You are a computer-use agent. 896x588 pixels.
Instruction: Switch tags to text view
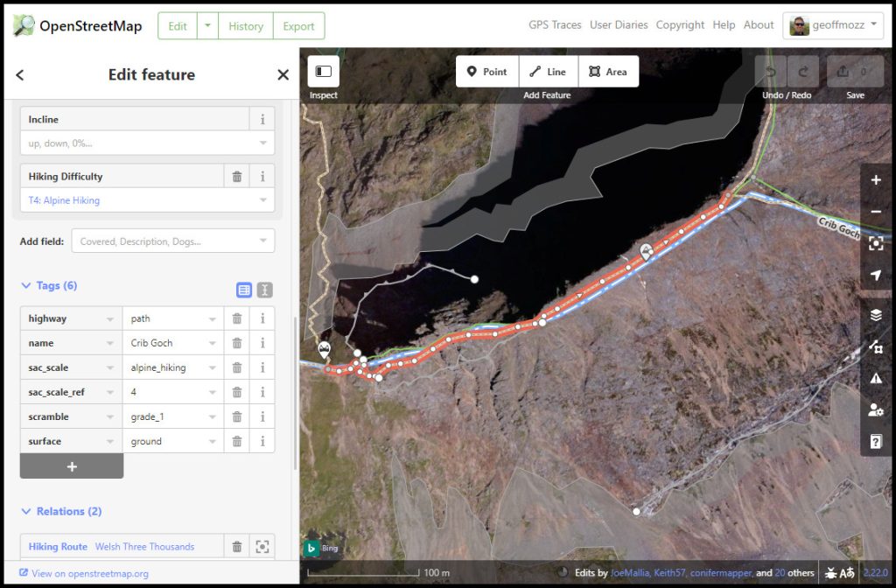tap(264, 290)
